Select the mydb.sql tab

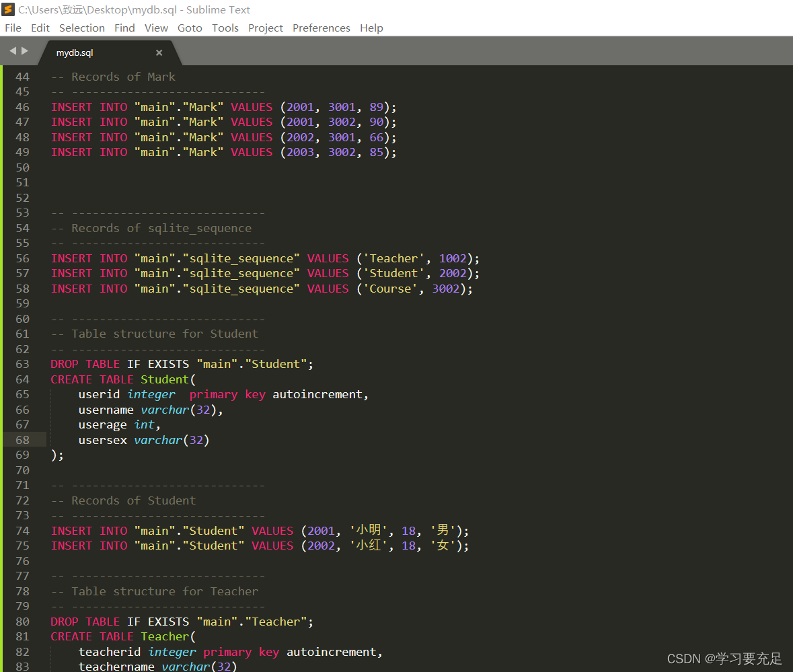74,52
